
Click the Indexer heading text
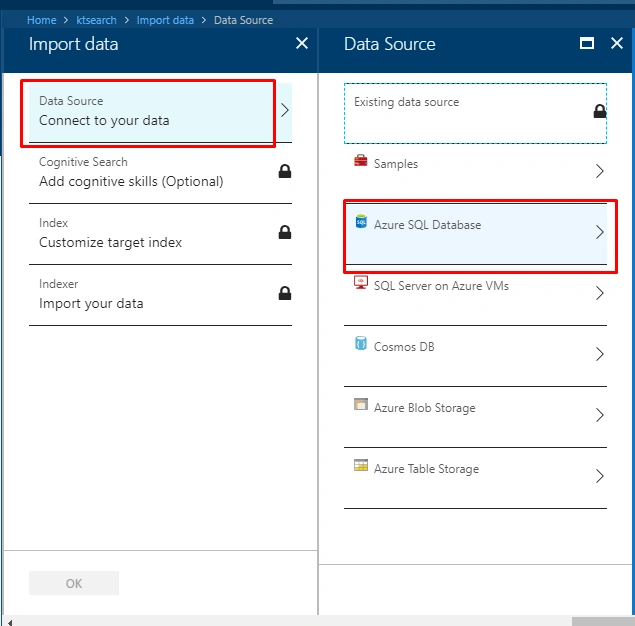[x=58, y=284]
